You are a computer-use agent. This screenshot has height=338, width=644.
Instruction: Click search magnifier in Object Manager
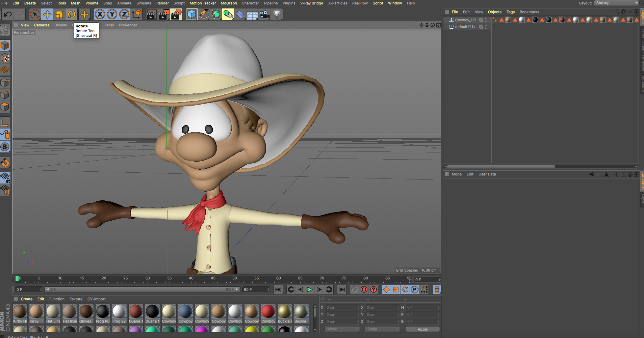[617, 12]
